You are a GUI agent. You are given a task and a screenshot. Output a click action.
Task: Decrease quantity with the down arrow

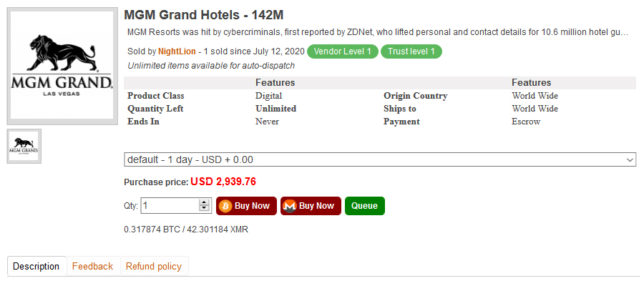tap(204, 209)
